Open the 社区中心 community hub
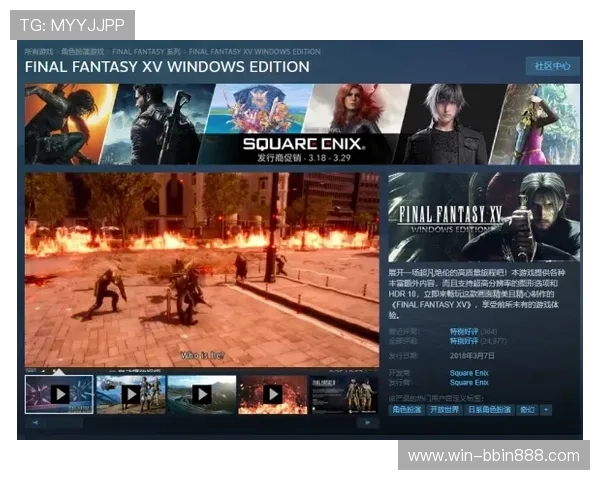This screenshot has height=480, width=600. point(552,67)
